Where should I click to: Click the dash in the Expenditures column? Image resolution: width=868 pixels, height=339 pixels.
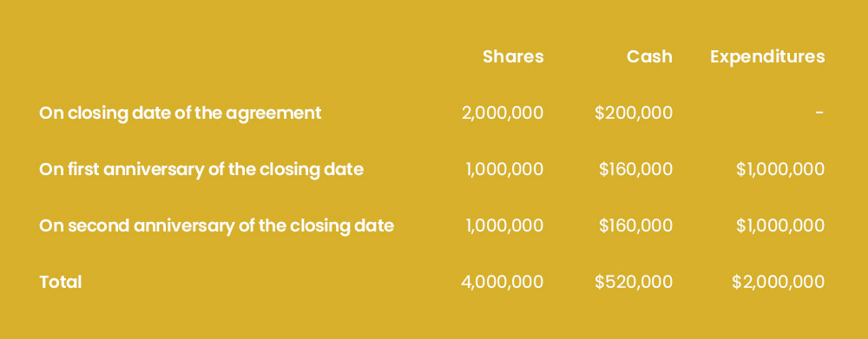[x=820, y=113]
